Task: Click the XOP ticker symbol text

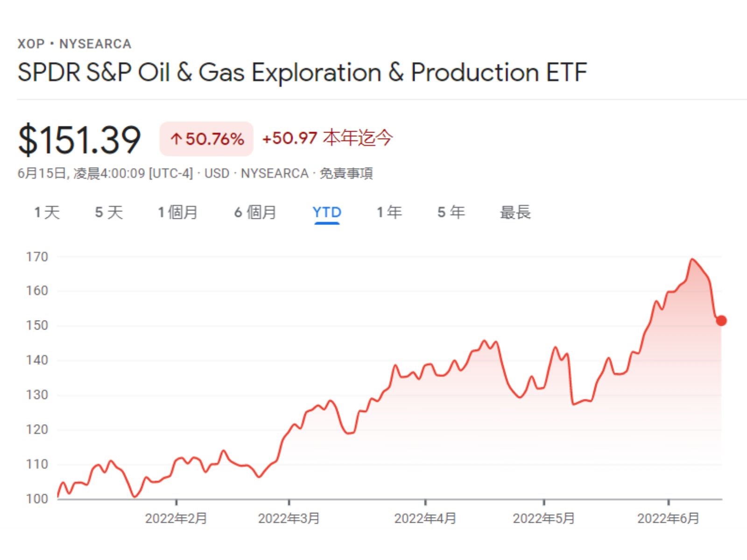Action: point(31,44)
